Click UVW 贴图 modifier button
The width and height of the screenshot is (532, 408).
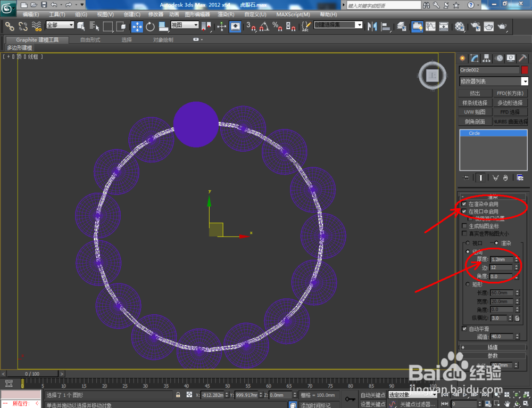coord(475,112)
